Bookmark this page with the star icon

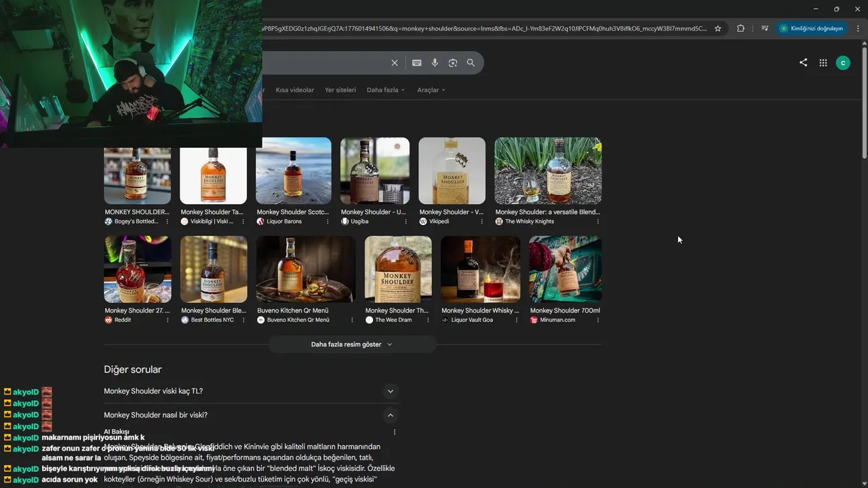[x=718, y=28]
